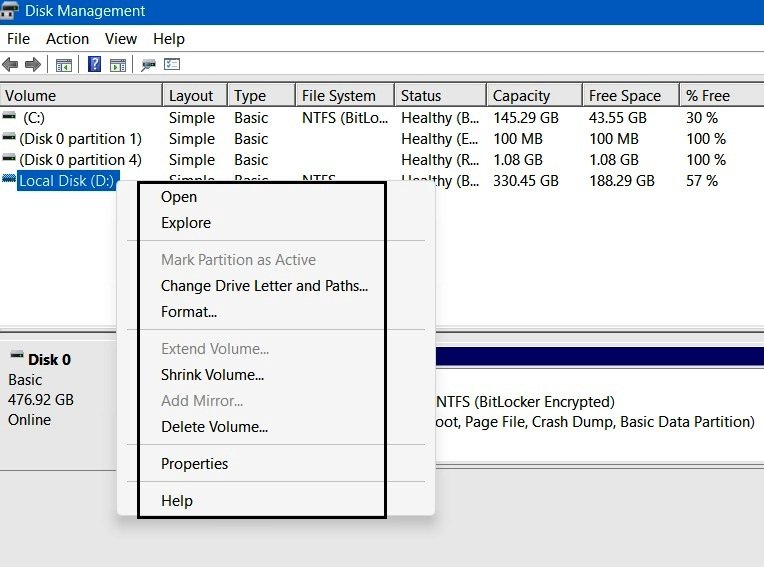Click the Disk 0 label in lower pane
This screenshot has height=567, width=764.
pos(49,359)
